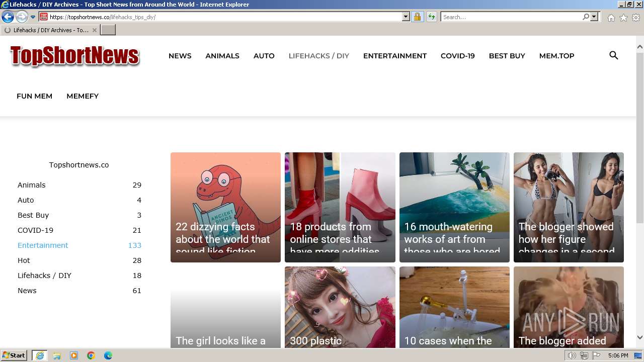Open The blogger added article card
The image size is (644, 362).
pyautogui.click(x=569, y=307)
